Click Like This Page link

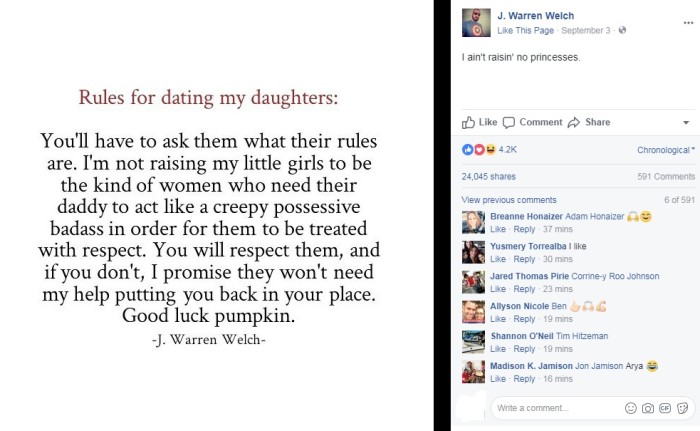tap(525, 30)
